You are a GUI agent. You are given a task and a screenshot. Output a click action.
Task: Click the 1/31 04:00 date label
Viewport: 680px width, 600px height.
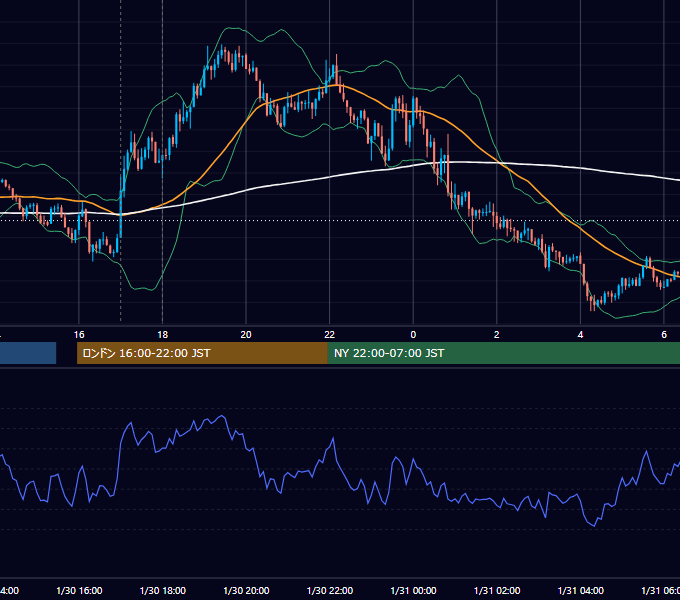coord(581,590)
